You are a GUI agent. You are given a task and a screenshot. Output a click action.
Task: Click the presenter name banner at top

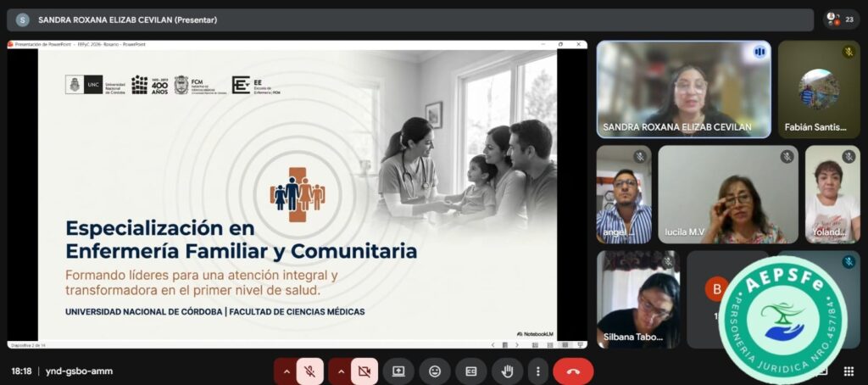(127, 20)
